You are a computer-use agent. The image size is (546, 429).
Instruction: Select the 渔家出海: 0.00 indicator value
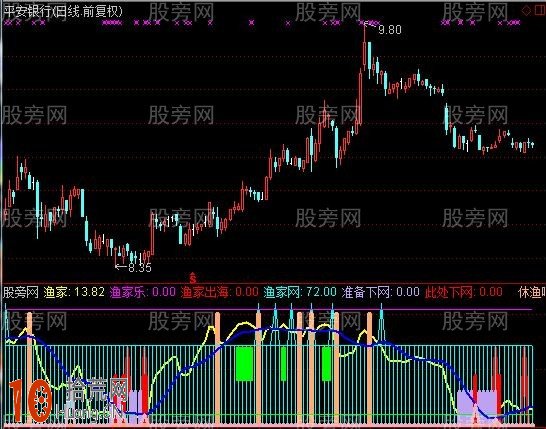[x=220, y=292]
